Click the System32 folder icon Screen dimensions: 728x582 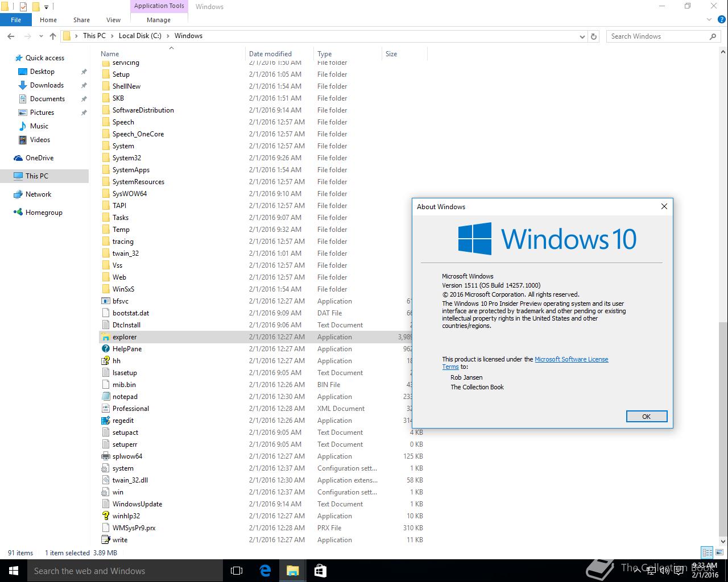tap(105, 158)
